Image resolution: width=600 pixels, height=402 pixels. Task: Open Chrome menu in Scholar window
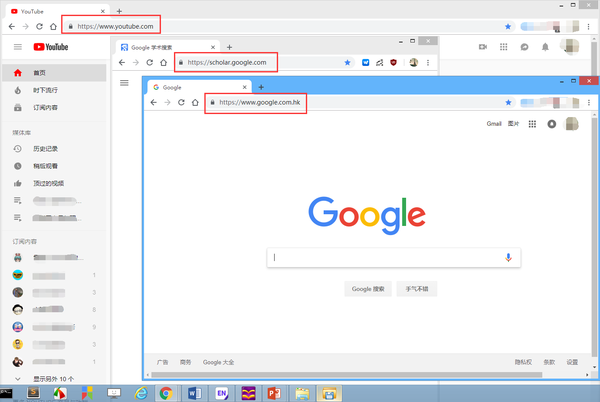point(428,62)
